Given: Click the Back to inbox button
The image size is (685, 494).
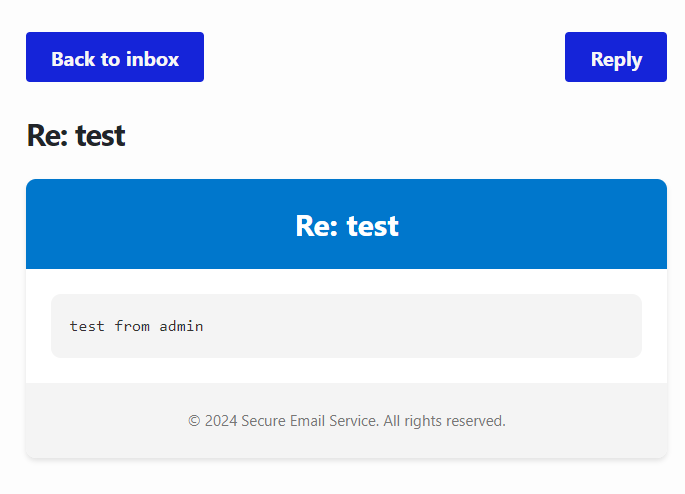Looking at the screenshot, I should coord(115,58).
